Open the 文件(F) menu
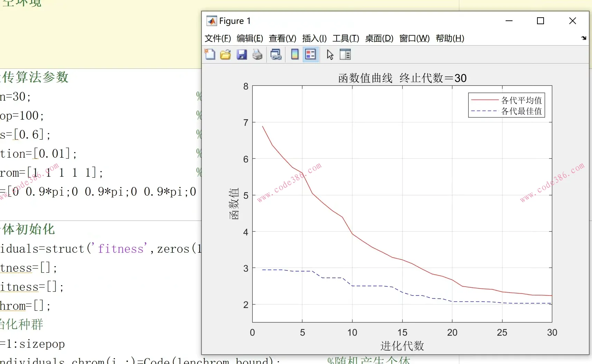The width and height of the screenshot is (592, 364). [217, 38]
